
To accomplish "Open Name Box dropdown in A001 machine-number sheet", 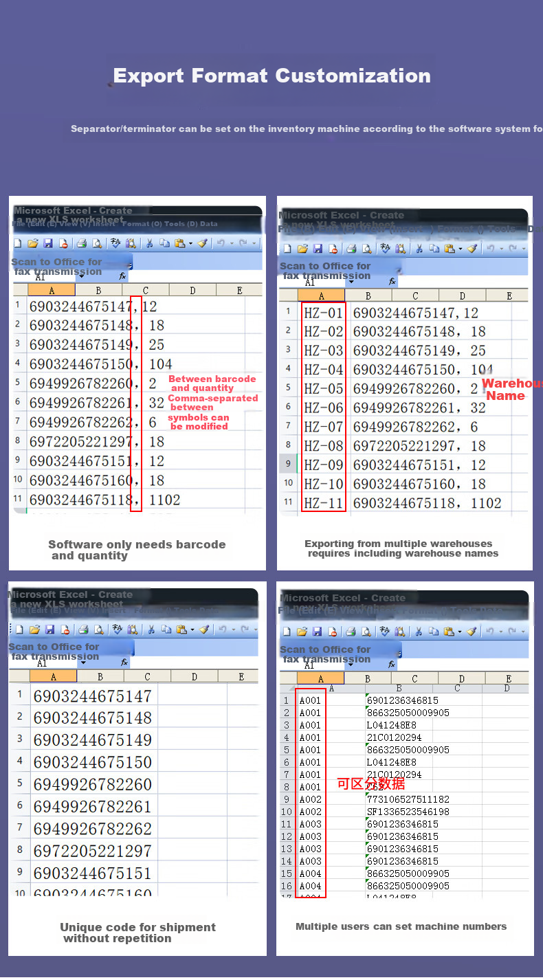I will tap(351, 665).
